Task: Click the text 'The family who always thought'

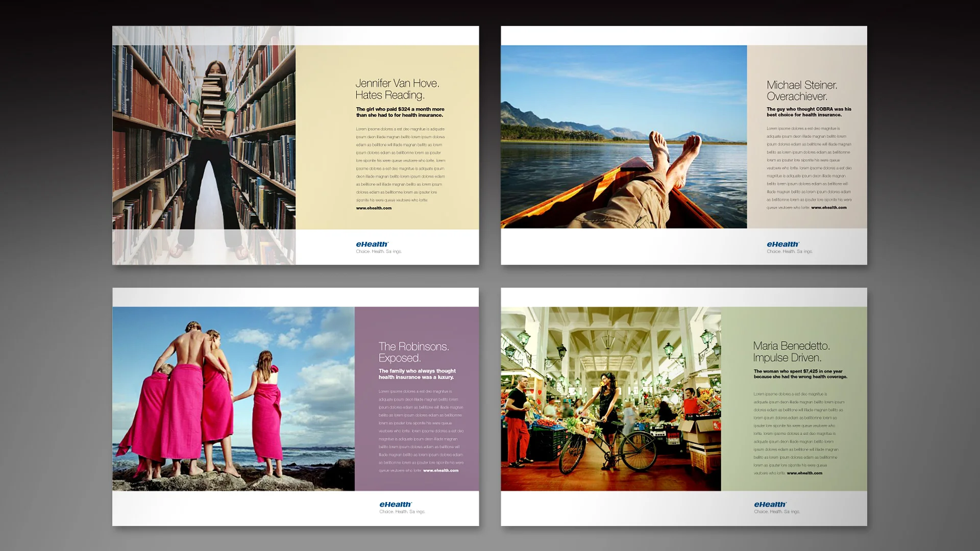Action: (x=417, y=371)
